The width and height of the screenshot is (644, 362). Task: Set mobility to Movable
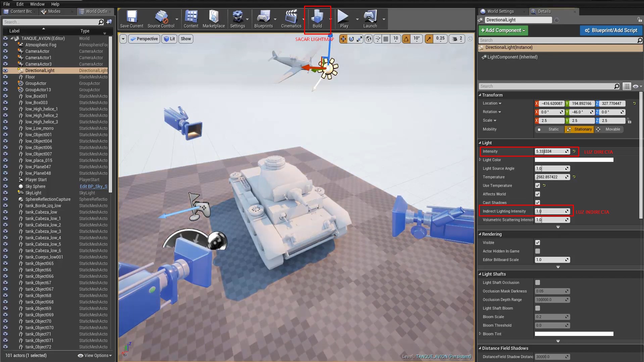[x=609, y=129]
